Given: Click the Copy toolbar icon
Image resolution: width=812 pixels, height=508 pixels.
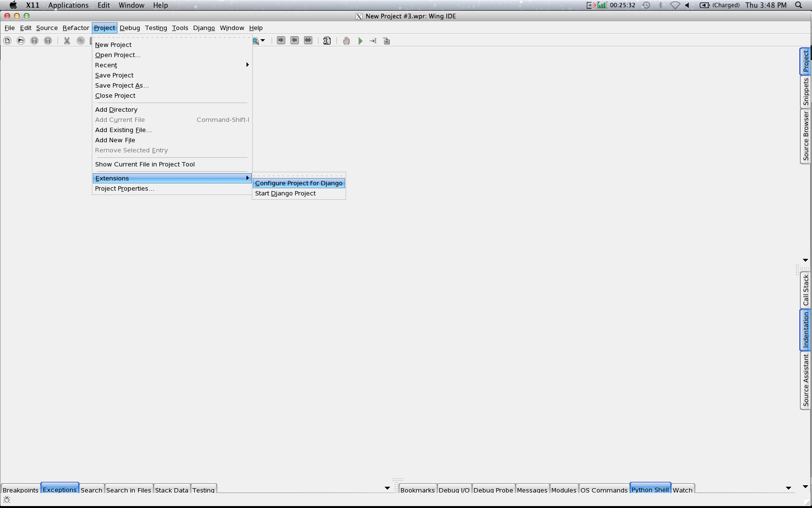Looking at the screenshot, I should tap(81, 41).
